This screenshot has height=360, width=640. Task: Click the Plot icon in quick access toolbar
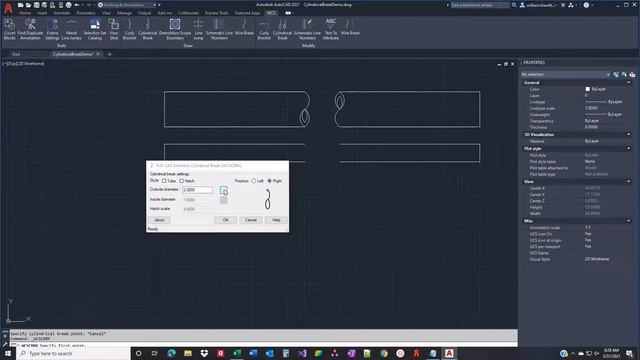coord(69,5)
